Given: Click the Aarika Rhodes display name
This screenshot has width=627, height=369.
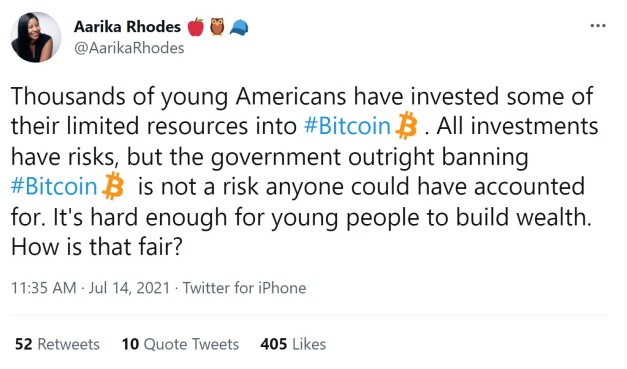Looking at the screenshot, I should [127, 27].
